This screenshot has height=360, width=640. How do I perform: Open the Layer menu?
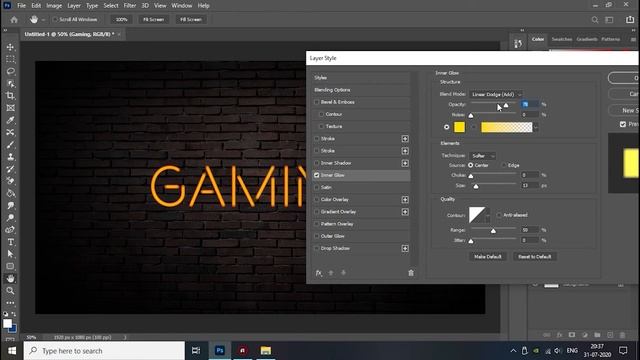click(x=74, y=6)
